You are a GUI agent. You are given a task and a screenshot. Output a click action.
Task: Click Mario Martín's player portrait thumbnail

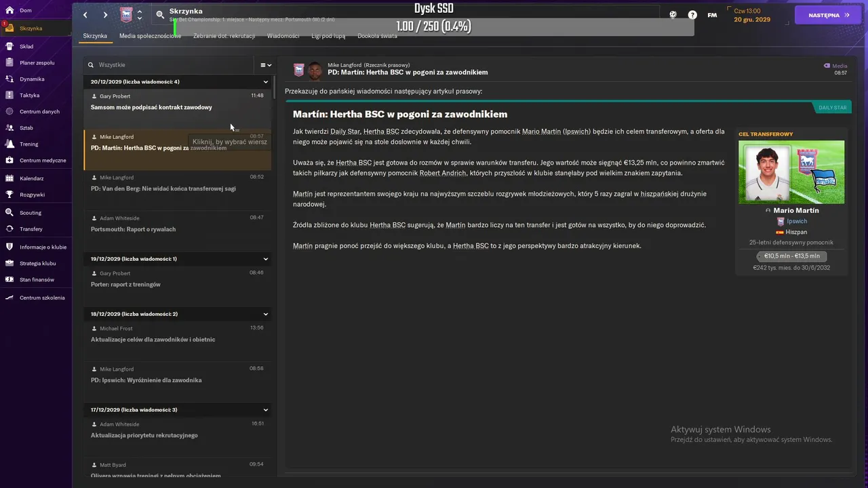[x=766, y=172]
